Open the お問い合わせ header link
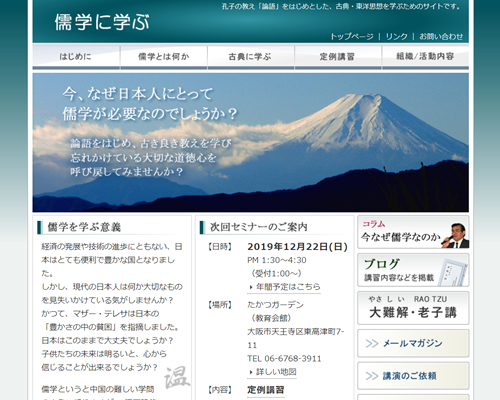This screenshot has height=400, width=500. point(441,36)
